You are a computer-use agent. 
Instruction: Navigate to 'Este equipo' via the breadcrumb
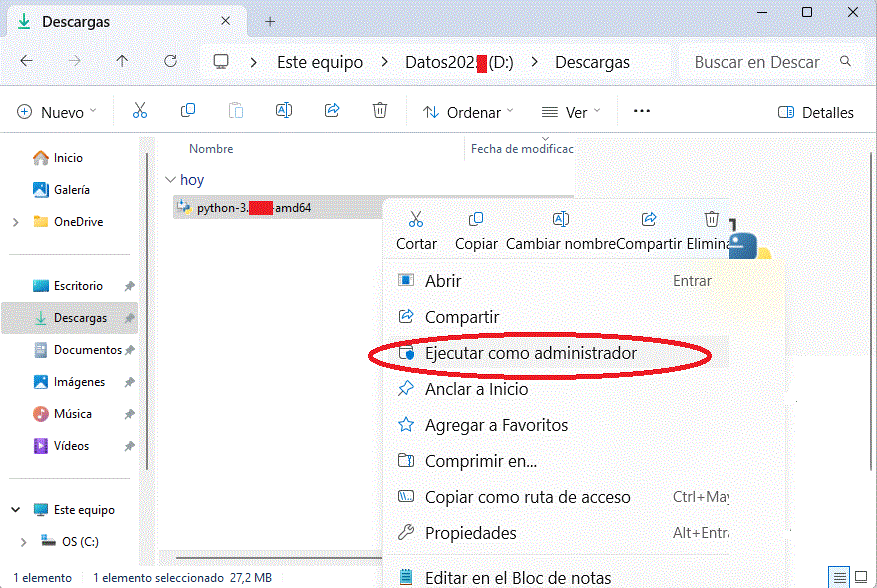click(x=321, y=61)
